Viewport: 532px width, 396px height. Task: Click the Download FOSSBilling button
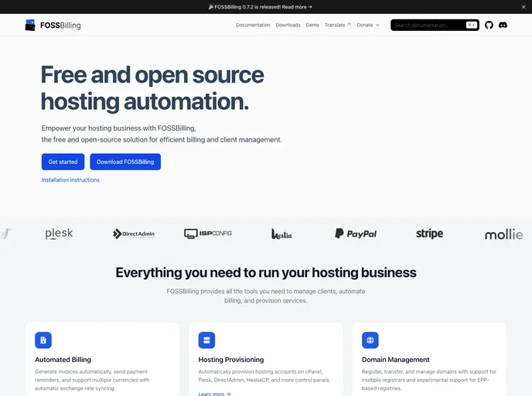(x=125, y=162)
